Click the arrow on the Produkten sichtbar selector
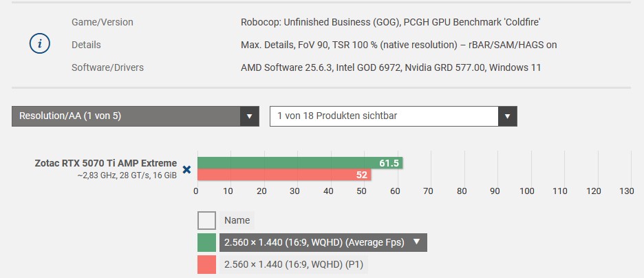The image size is (644, 278). 508,116
